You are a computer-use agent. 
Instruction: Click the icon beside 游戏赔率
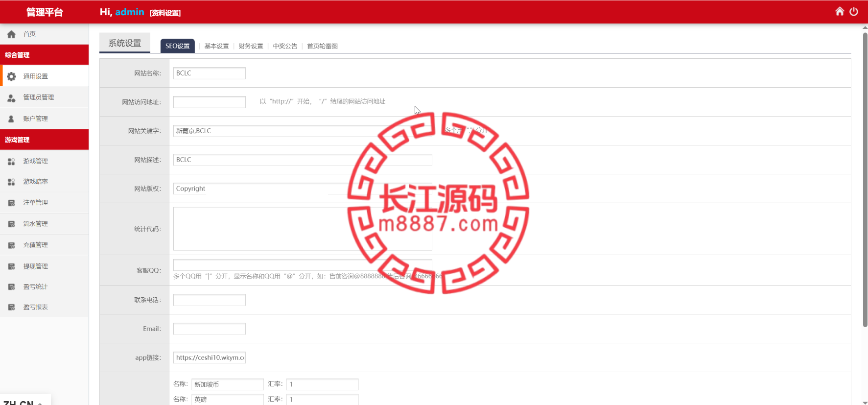point(11,182)
